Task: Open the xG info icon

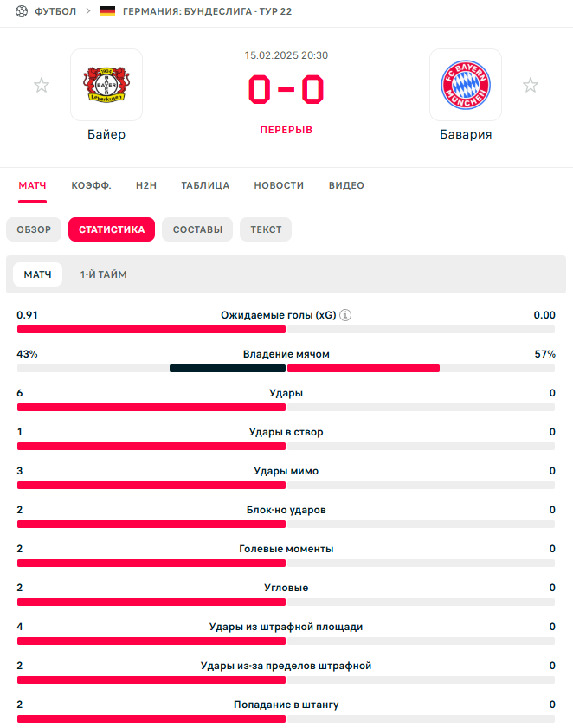Action: click(x=345, y=315)
